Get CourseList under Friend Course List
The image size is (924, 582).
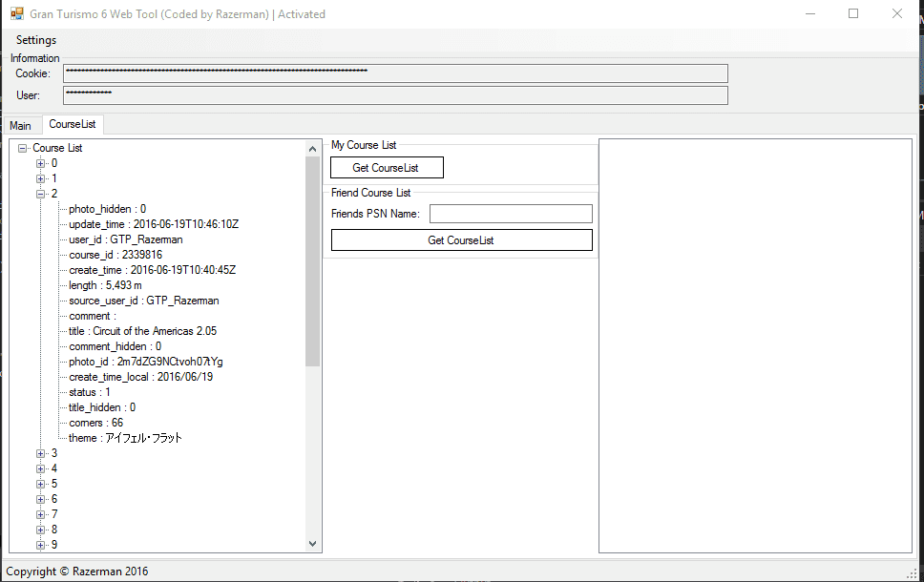coord(461,240)
